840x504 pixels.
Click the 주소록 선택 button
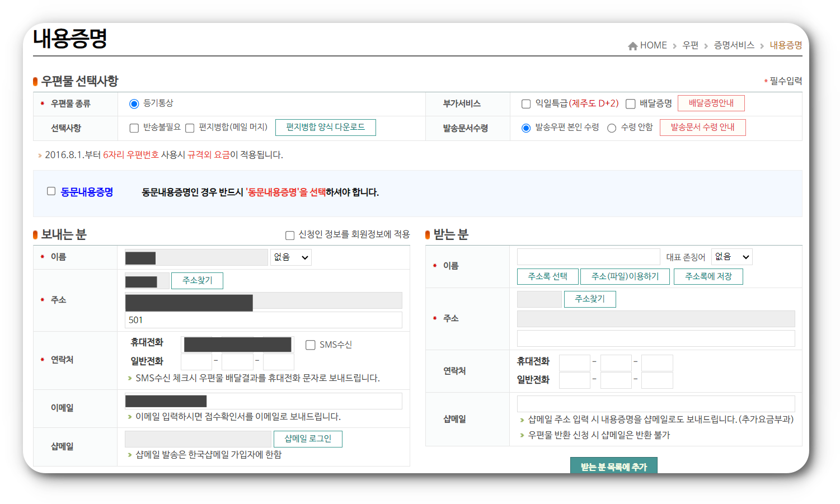[547, 276]
